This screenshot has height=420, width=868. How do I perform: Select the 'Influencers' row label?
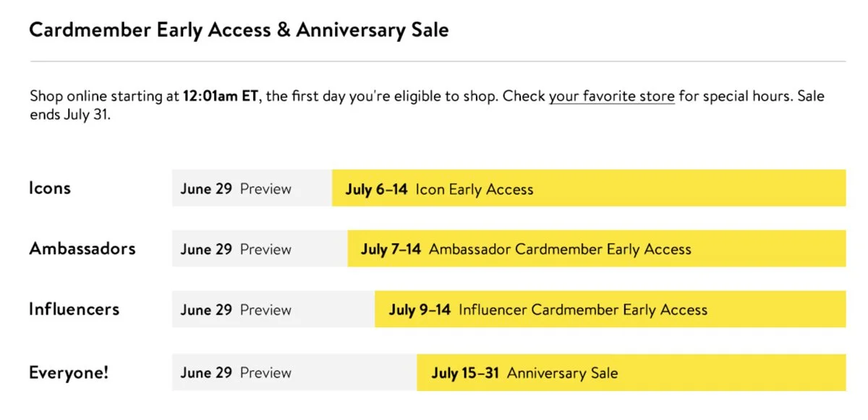tap(74, 309)
